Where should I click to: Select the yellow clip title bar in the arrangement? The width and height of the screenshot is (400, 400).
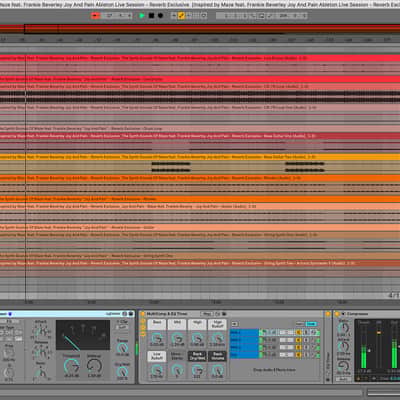point(200,157)
